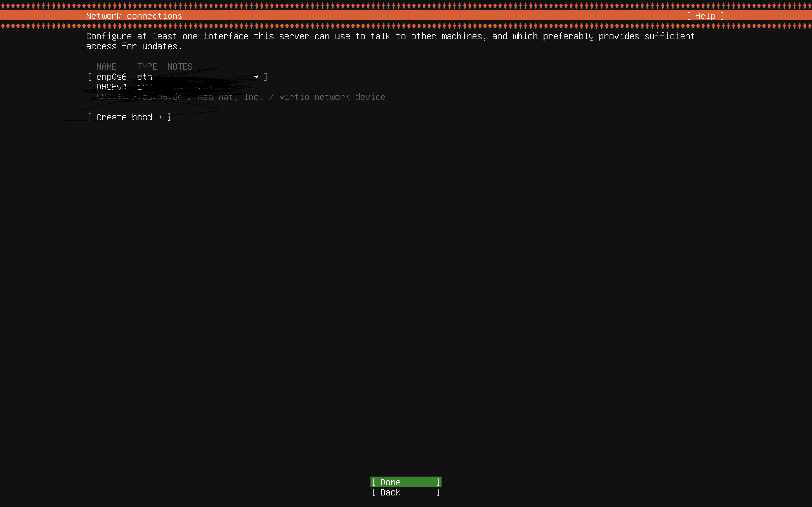Screen dimensions: 812x507
Task: Confirm with the green Done button
Action: (x=405, y=482)
